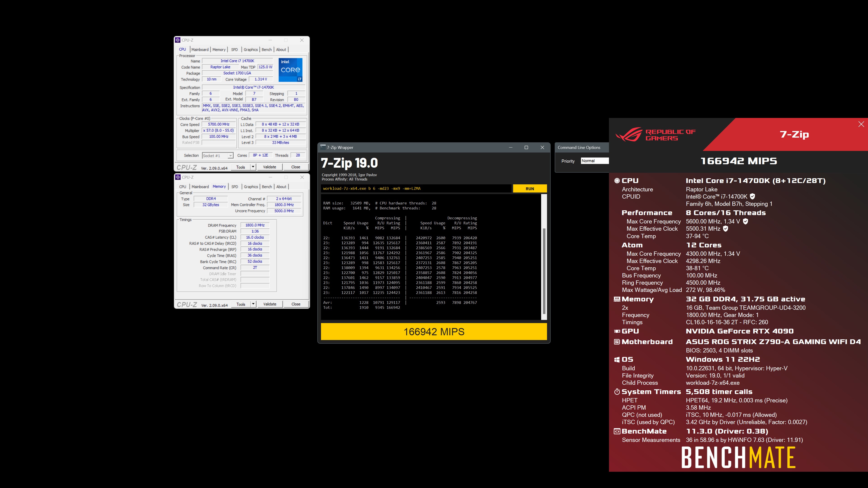Open Mainboard tab in CPU-Z Memory window
868x488 pixels.
coord(200,187)
